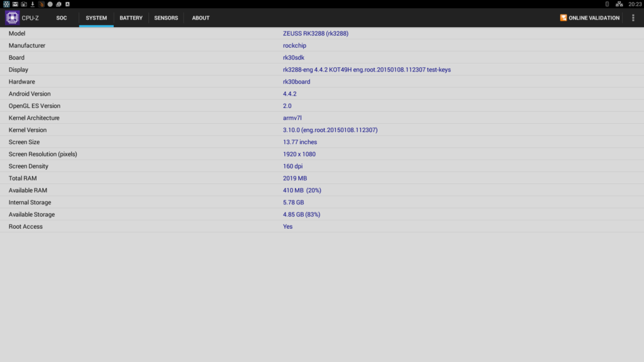Tap the snowflake notification icon in status bar
Viewport: 644px width, 362px height.
(6, 4)
